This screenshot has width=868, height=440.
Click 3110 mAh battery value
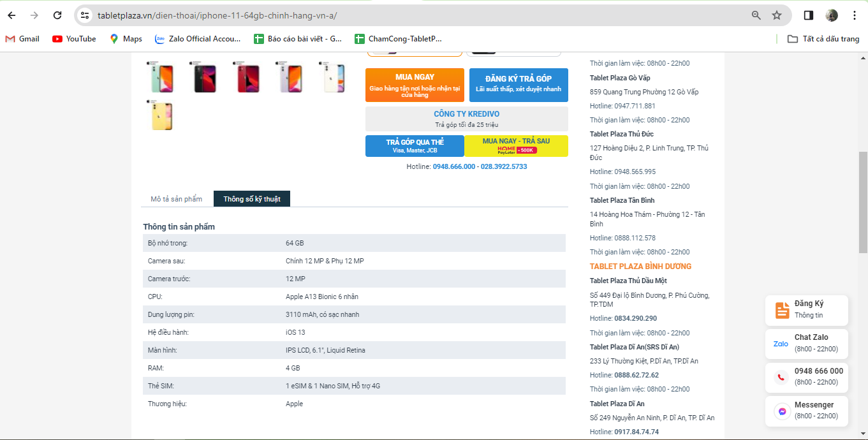(x=322, y=314)
